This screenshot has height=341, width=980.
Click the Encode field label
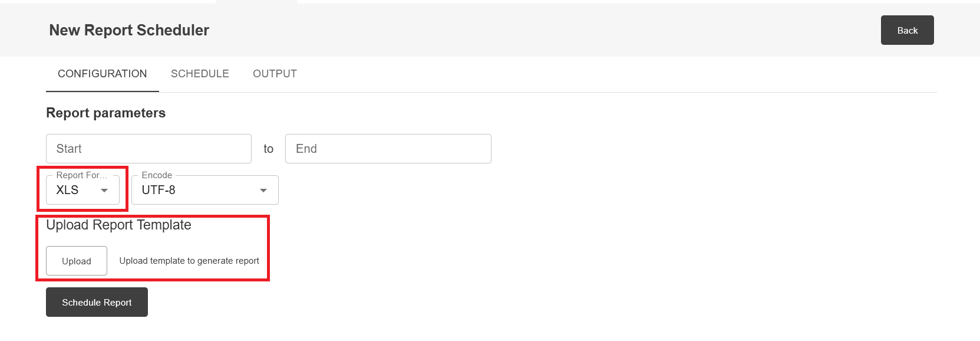coord(157,175)
